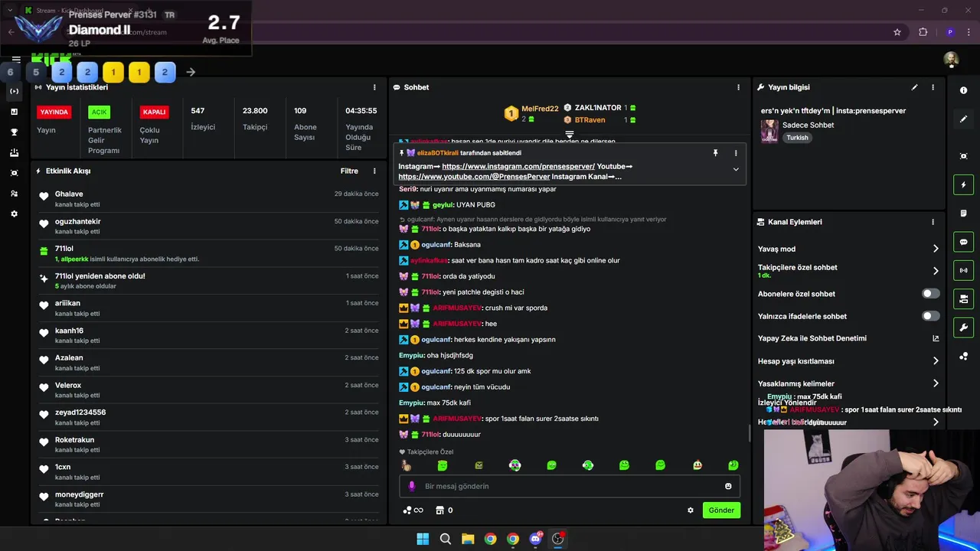Expand the pinned message chevron

tap(736, 169)
